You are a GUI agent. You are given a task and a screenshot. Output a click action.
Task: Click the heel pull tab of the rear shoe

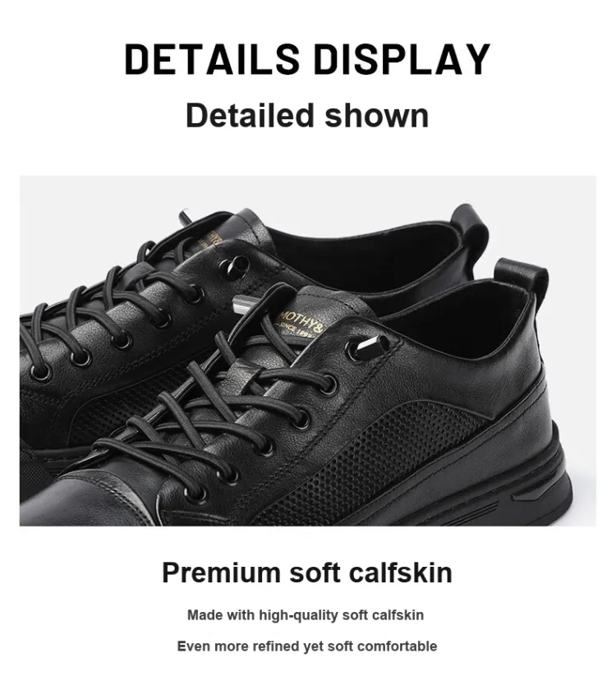471,227
